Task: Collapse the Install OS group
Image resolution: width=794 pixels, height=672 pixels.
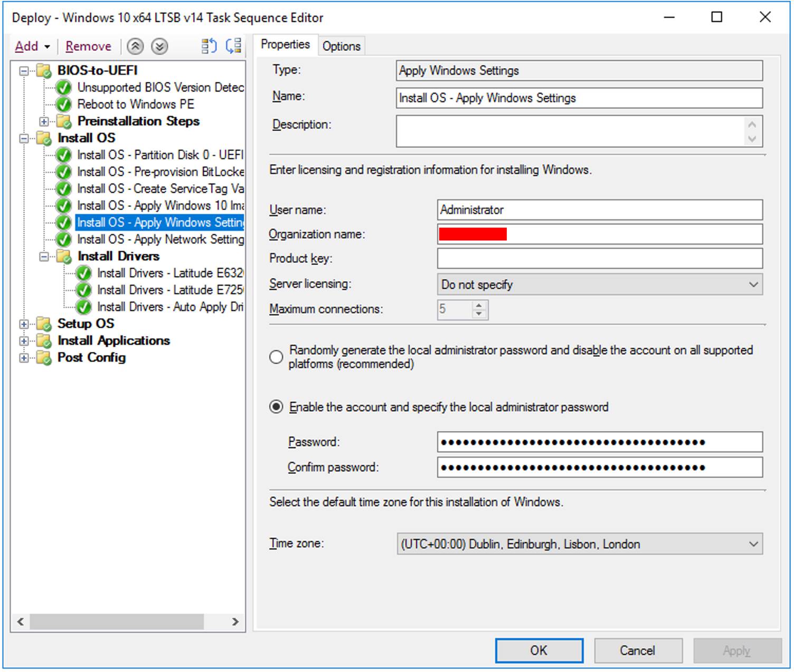Action: 24,138
